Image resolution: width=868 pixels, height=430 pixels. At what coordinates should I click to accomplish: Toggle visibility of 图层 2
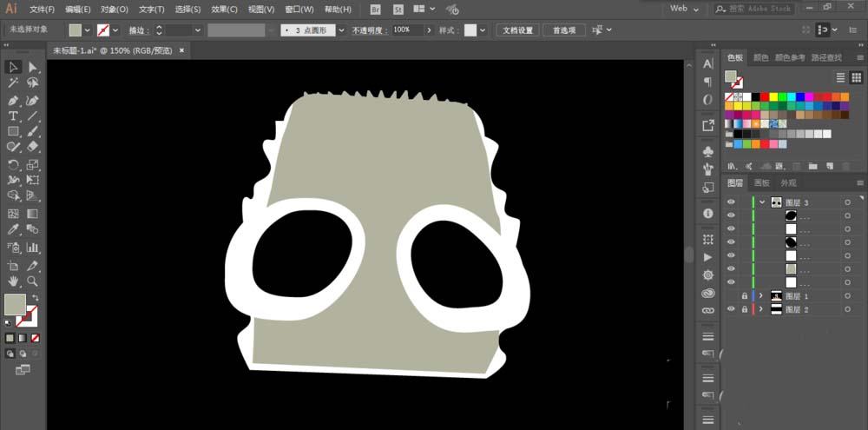pyautogui.click(x=731, y=309)
